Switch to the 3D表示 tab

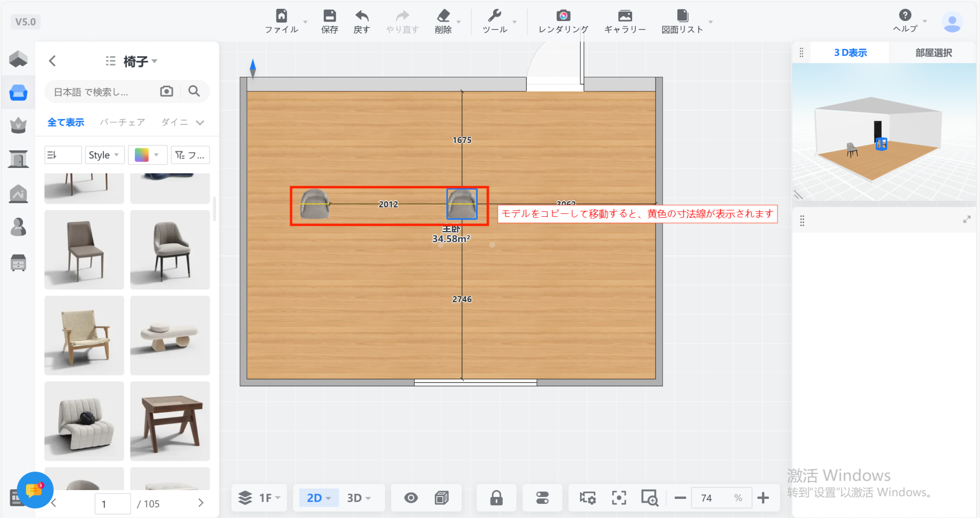tap(850, 52)
